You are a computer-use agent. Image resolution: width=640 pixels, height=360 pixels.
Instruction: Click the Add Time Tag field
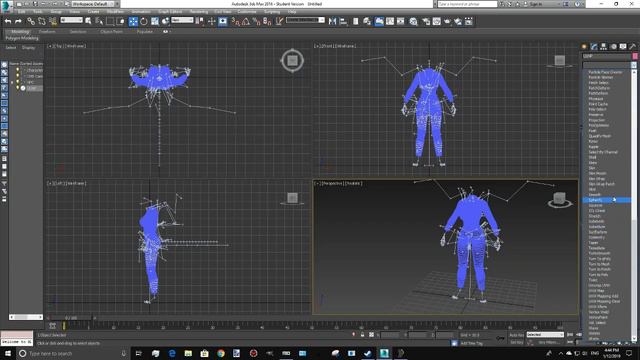click(472, 343)
